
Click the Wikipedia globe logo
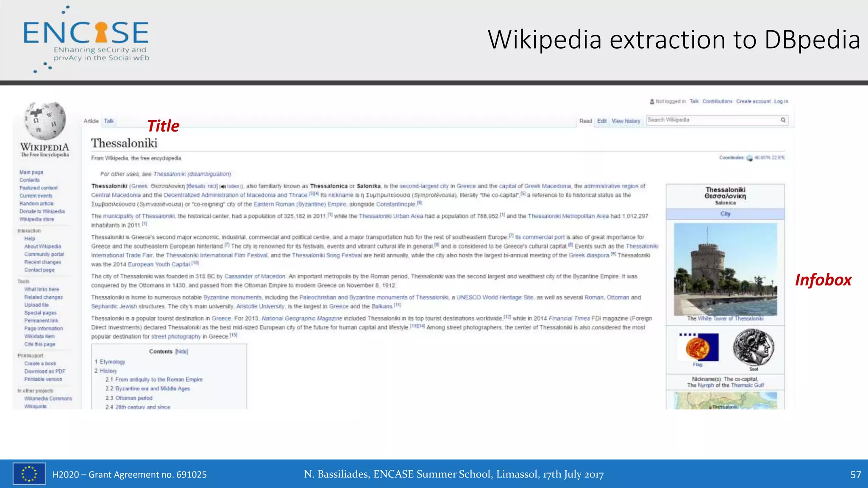point(45,121)
